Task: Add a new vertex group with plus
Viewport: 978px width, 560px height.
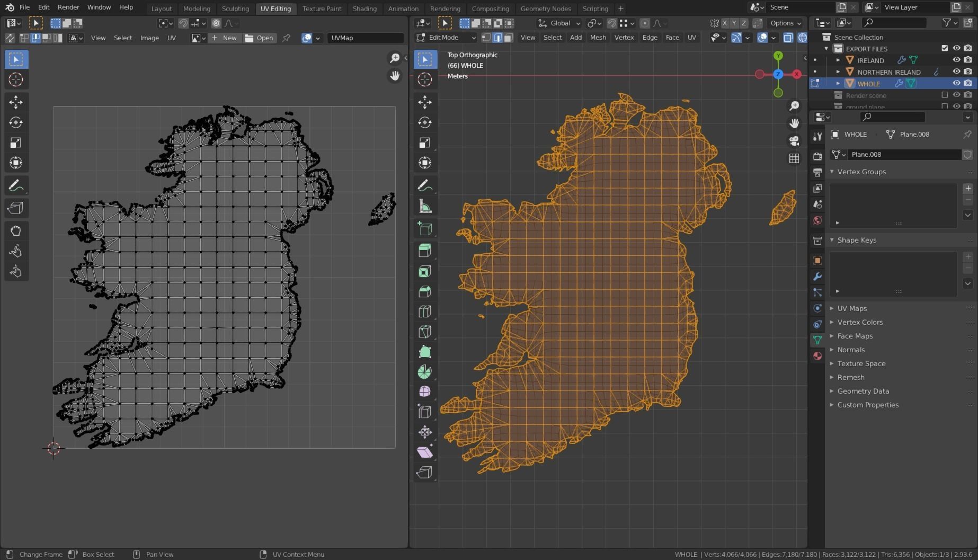Action: (968, 189)
